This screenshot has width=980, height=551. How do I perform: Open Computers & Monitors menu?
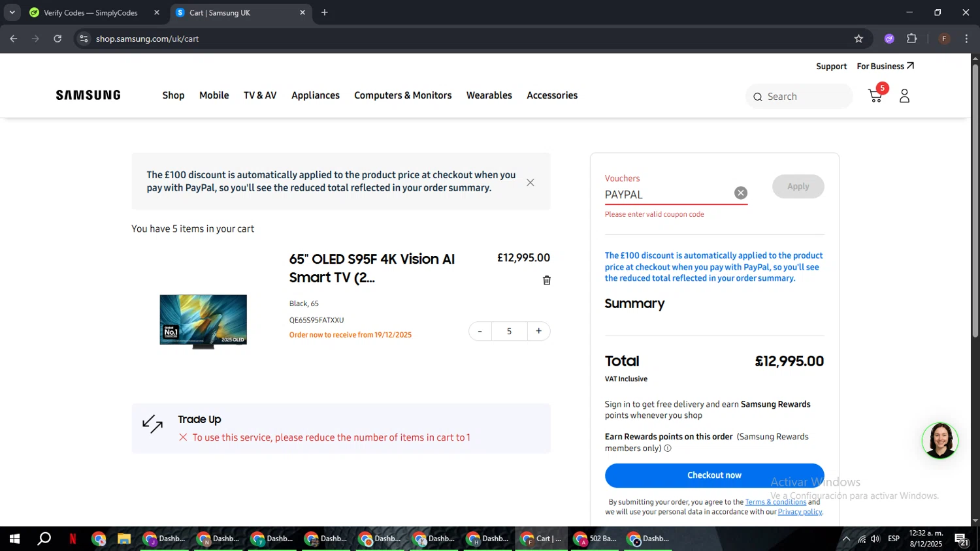(403, 95)
